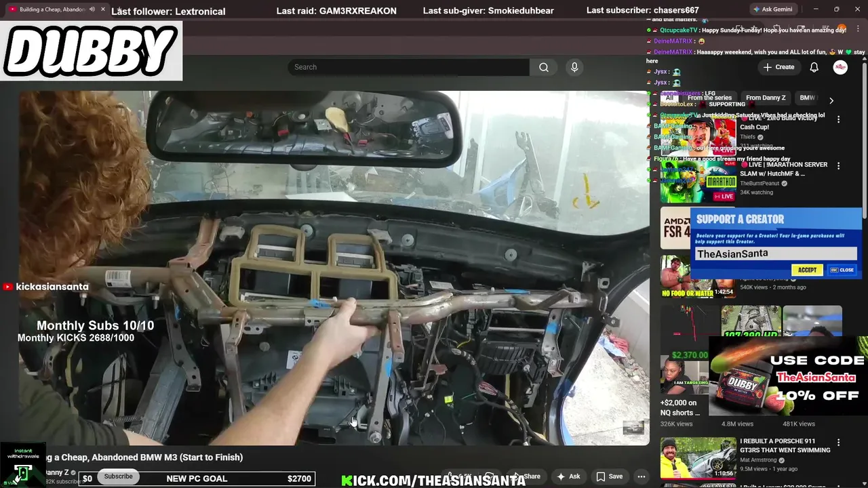Open the Mat Armstrong channel link
868x488 pixels.
tap(759, 460)
